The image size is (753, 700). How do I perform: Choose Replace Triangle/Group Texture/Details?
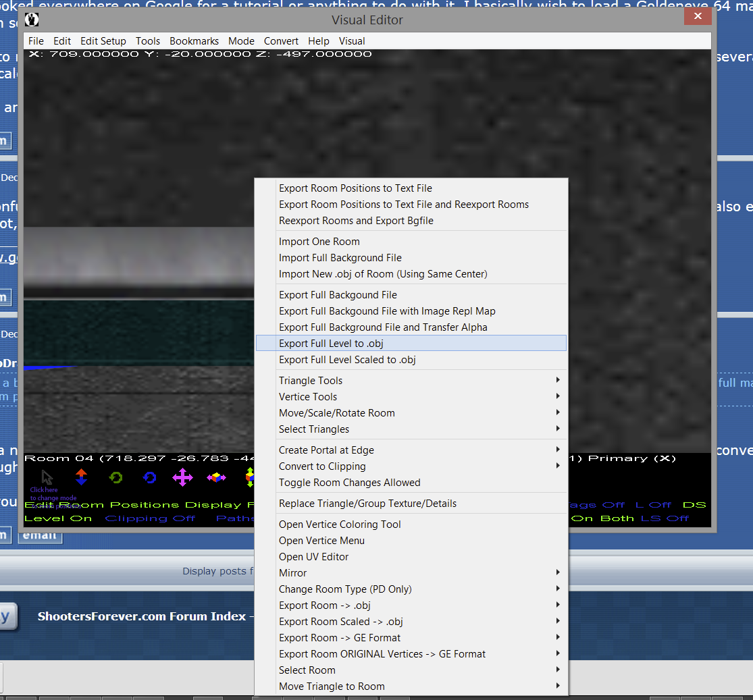pyautogui.click(x=411, y=504)
